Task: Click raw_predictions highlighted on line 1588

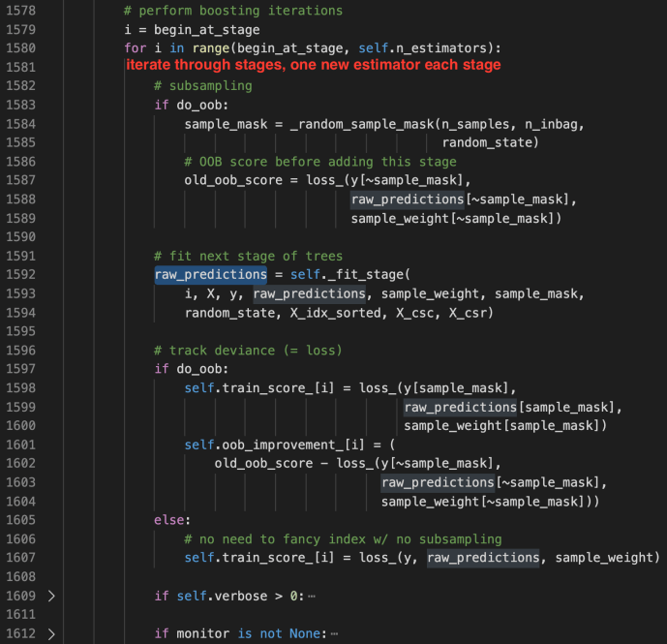Action: [408, 199]
